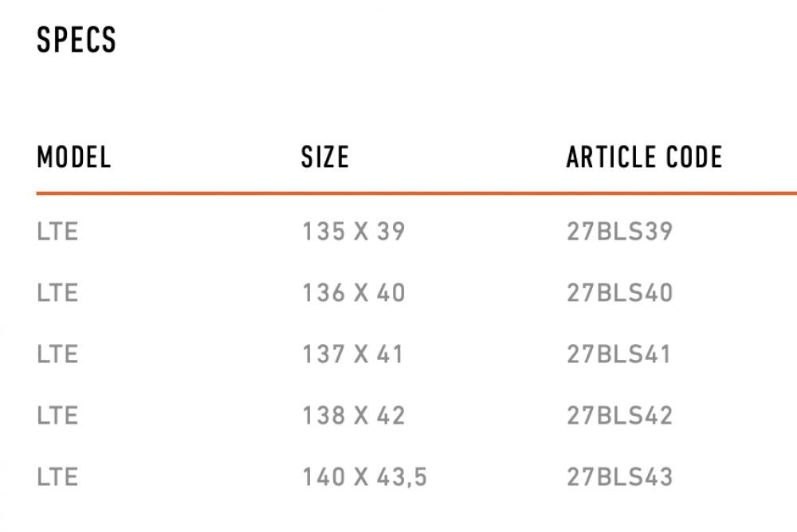797x532 pixels.
Task: Click LTE in the 137 X 41 row
Action: click(57, 354)
